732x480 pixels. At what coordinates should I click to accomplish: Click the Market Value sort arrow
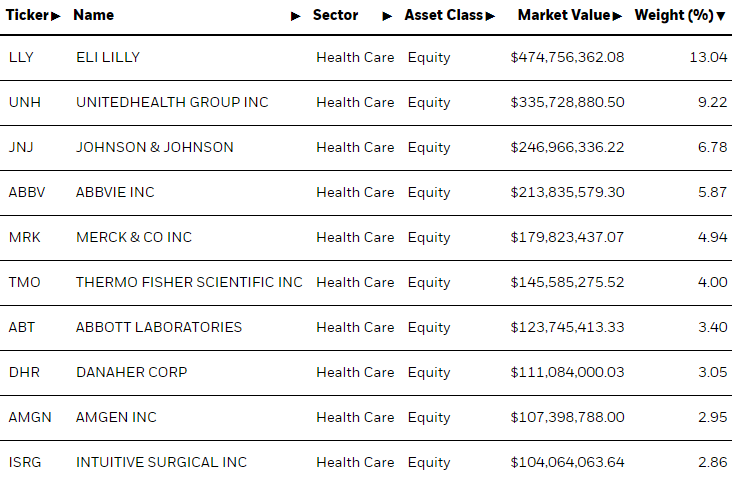coord(617,16)
